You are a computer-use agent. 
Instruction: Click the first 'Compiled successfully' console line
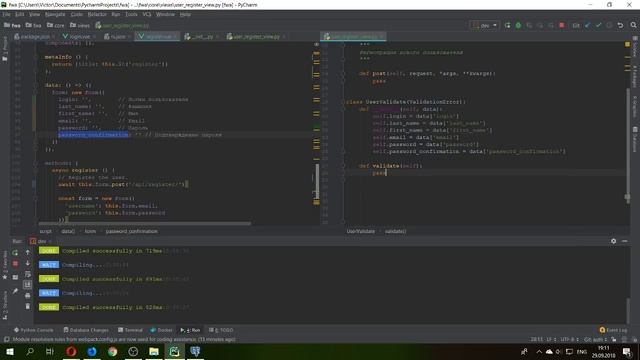click(x=112, y=251)
